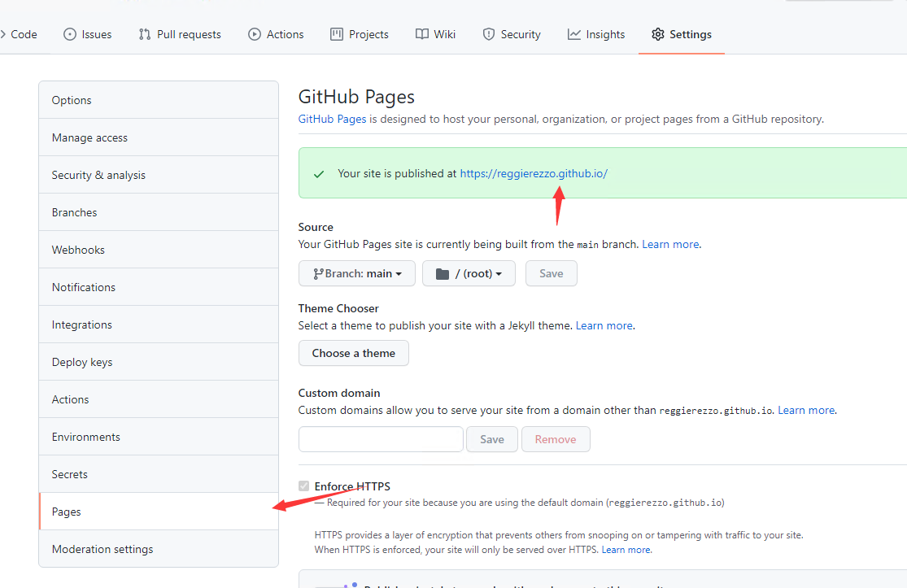Click the GitHub Pages heading

tap(356, 97)
